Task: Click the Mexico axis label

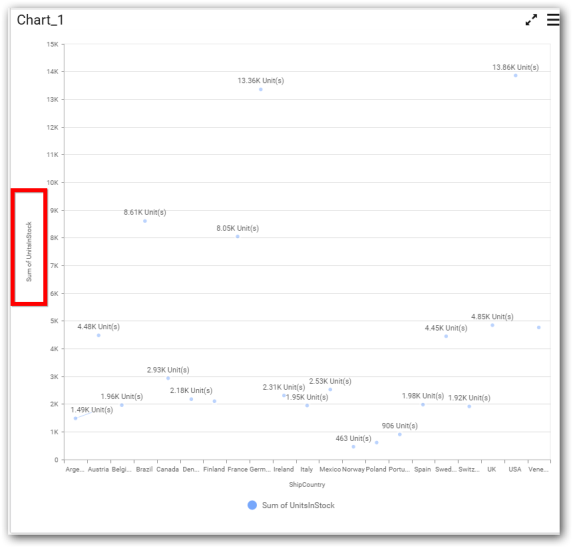Action: pos(330,469)
